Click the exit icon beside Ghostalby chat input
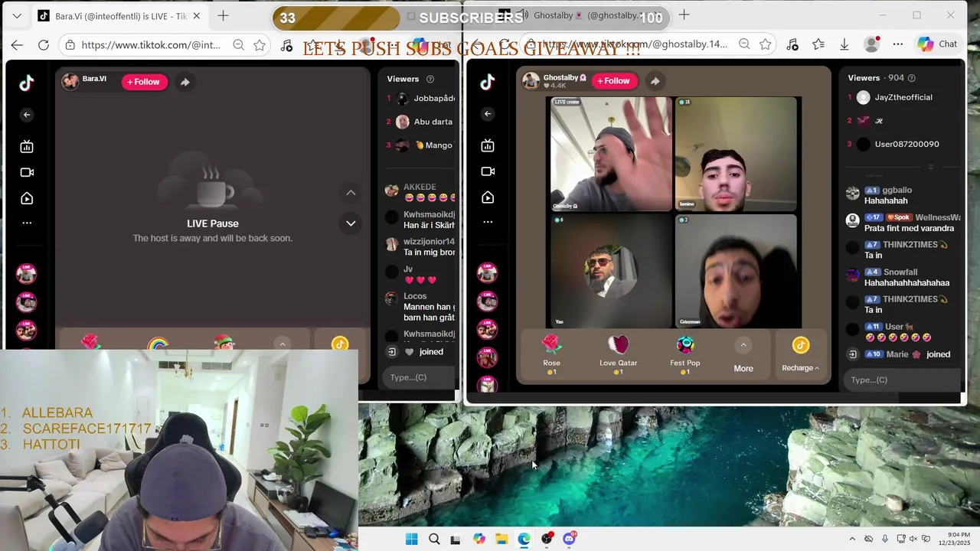The image size is (980, 551). (853, 354)
